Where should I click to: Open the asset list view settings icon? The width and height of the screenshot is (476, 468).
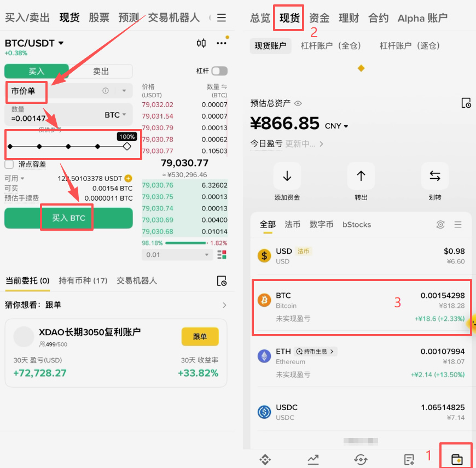440,225
